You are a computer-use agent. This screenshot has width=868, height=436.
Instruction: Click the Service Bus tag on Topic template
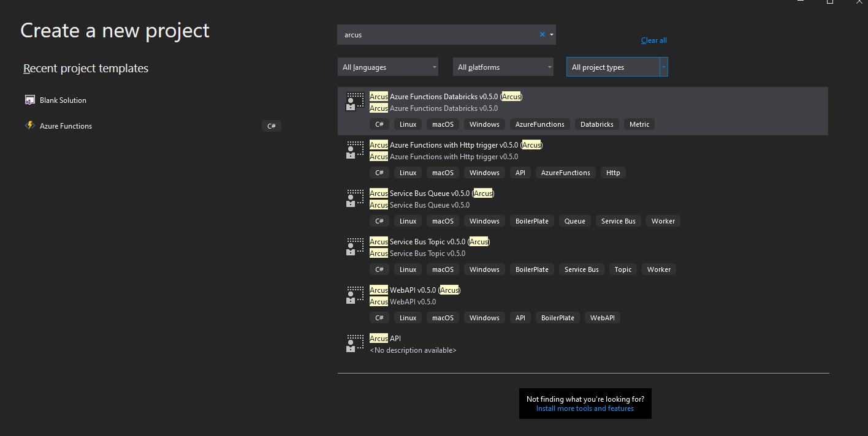[582, 269]
